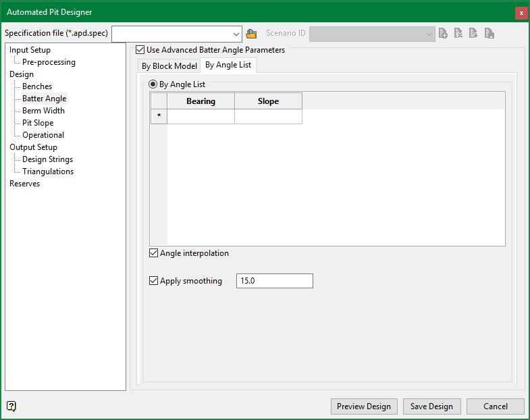
Task: Toggle Use Advanced Batter Angle Parameters
Action: click(140, 50)
